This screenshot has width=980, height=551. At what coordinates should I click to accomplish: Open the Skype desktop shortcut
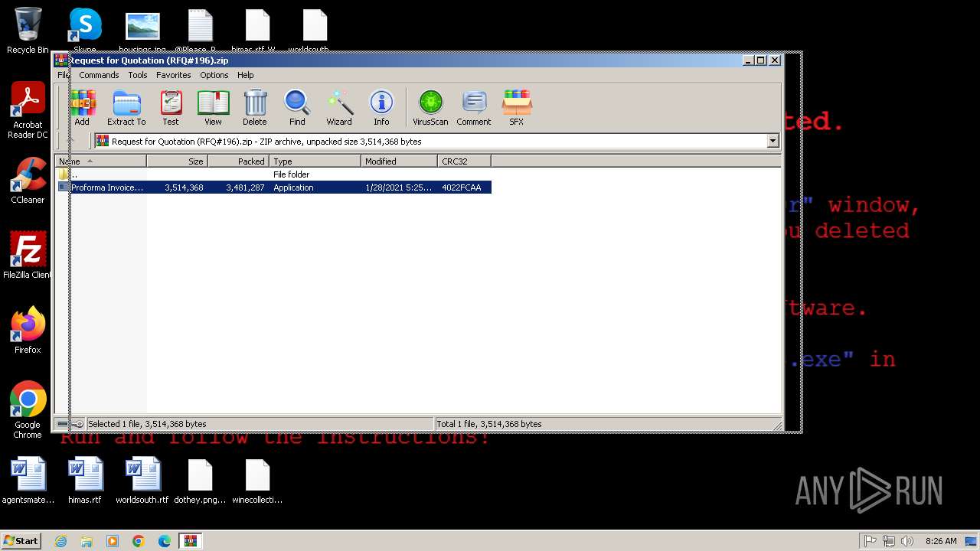tap(85, 29)
